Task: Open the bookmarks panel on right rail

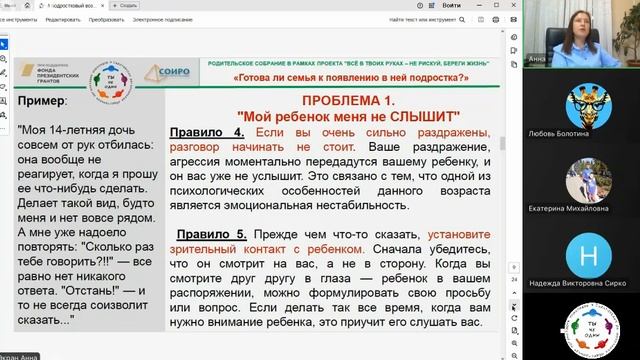Action: click(x=514, y=51)
